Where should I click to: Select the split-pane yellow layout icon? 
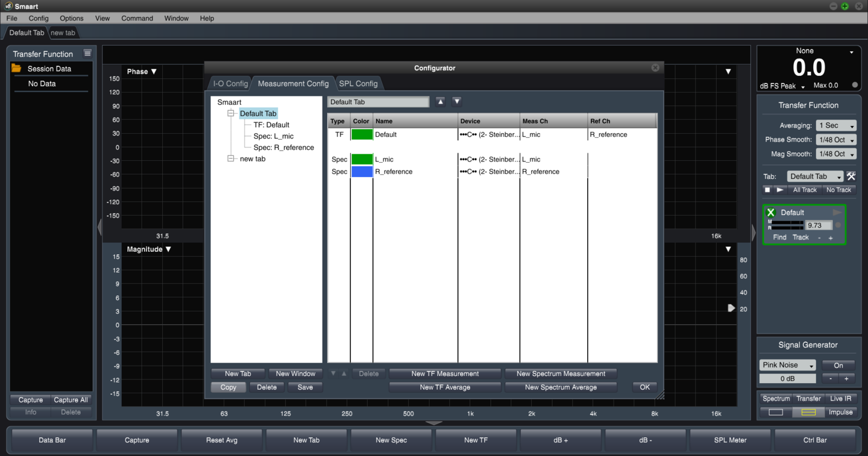[x=810, y=412]
